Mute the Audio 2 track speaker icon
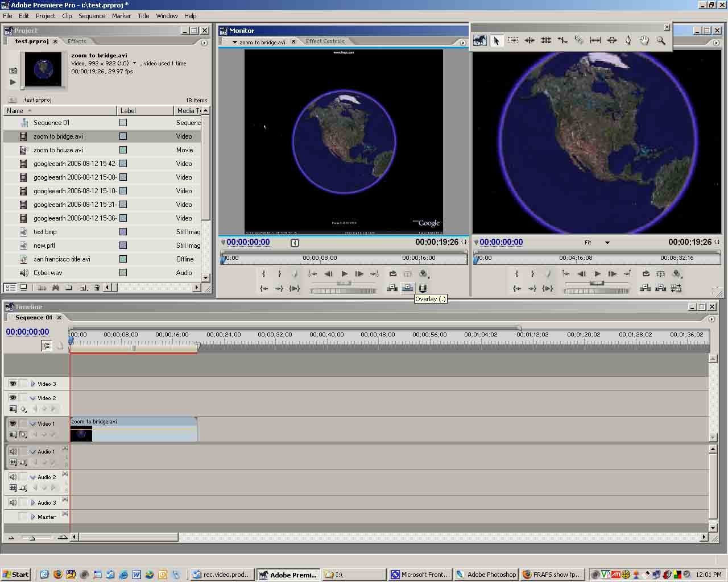Image resolution: width=728 pixels, height=582 pixels. [13, 477]
